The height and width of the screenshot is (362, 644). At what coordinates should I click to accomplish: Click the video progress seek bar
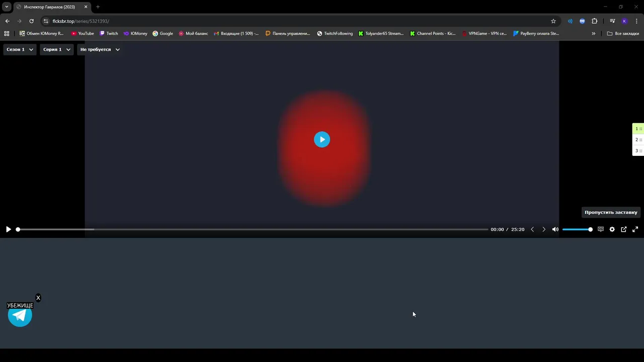[x=253, y=229]
